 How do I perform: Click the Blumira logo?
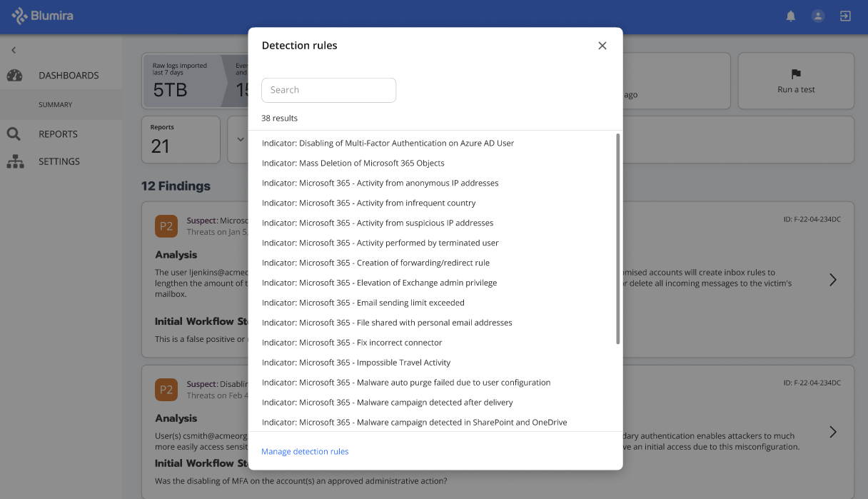(42, 16)
